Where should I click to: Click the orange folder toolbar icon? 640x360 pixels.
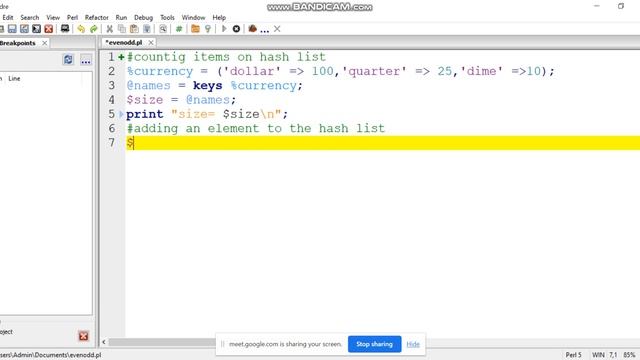[195, 29]
